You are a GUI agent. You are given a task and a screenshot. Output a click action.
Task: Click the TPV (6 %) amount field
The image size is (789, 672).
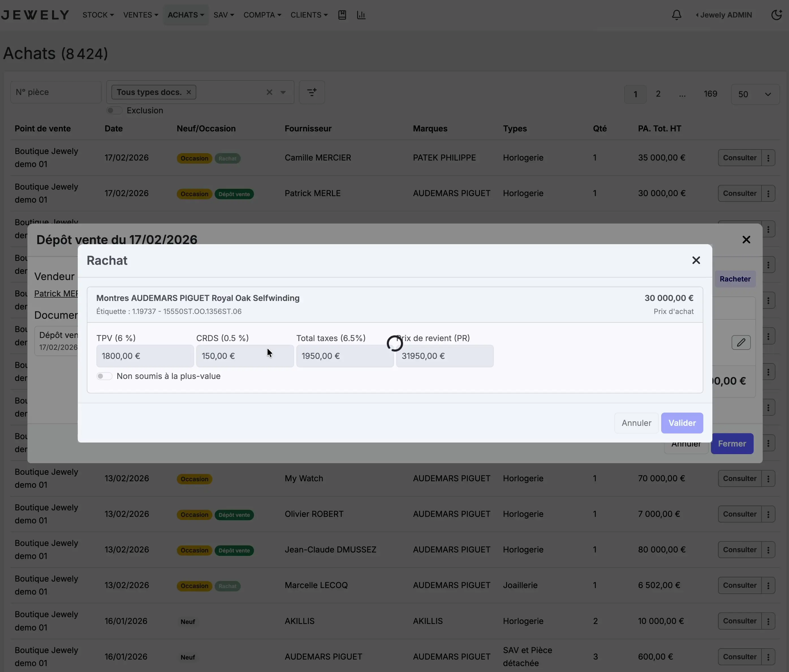[145, 356]
